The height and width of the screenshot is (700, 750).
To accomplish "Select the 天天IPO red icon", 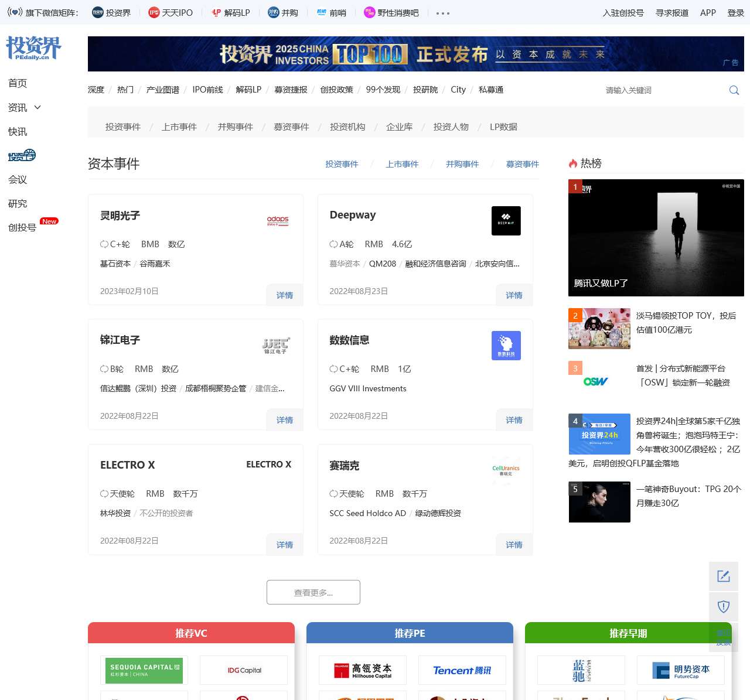I will [x=154, y=12].
